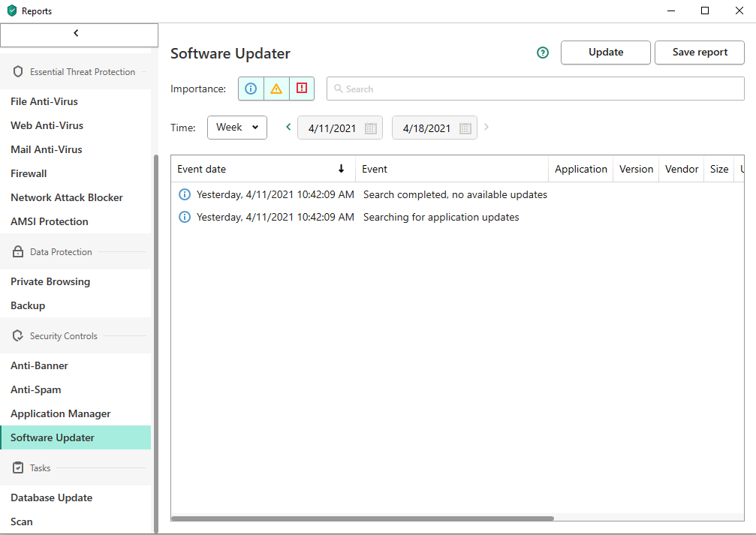Image resolution: width=756 pixels, height=535 pixels.
Task: Click the sort arrow in Event date column
Action: pyautogui.click(x=342, y=169)
